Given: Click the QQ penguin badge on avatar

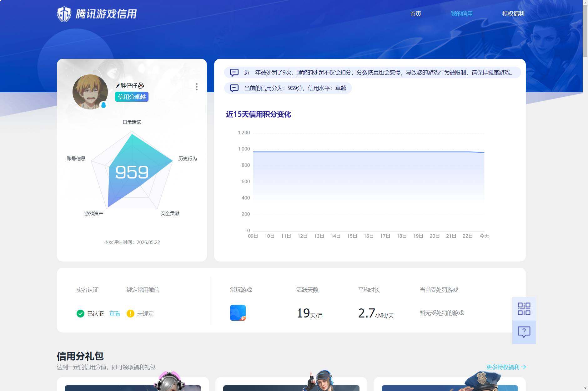Looking at the screenshot, I should 103,105.
